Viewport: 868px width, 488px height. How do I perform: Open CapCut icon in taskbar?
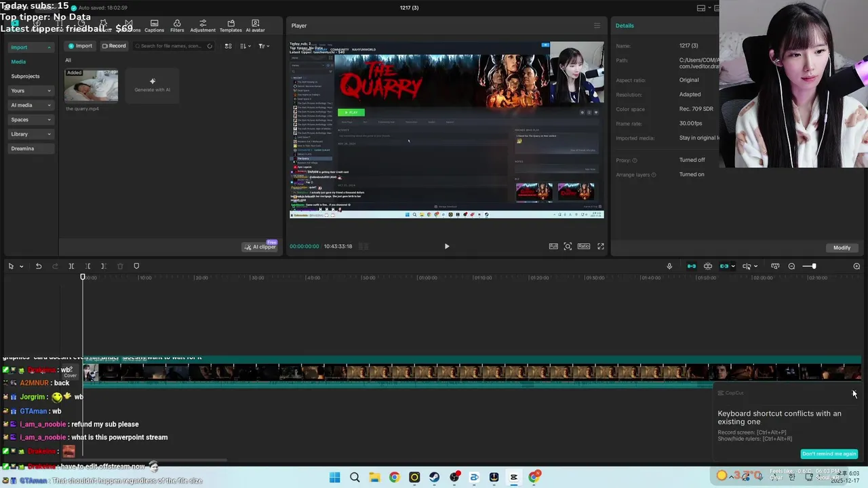pos(513,477)
